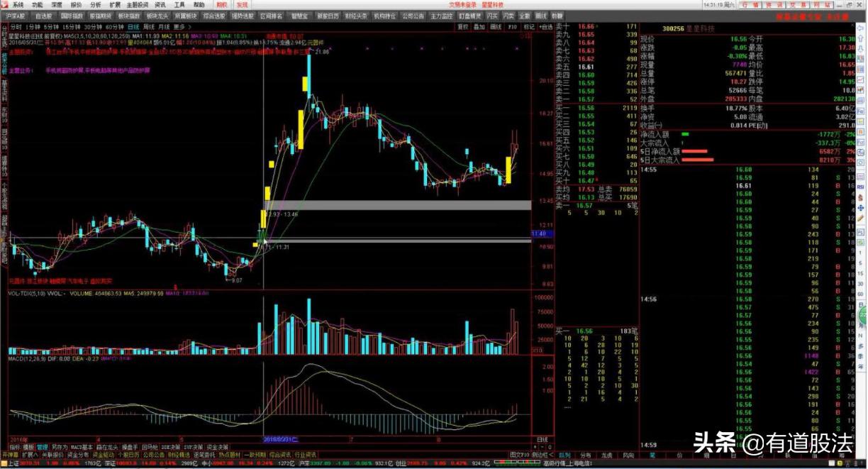868x469 pixels.
Task: Open the 报价 menu
Action: [x=76, y=4]
